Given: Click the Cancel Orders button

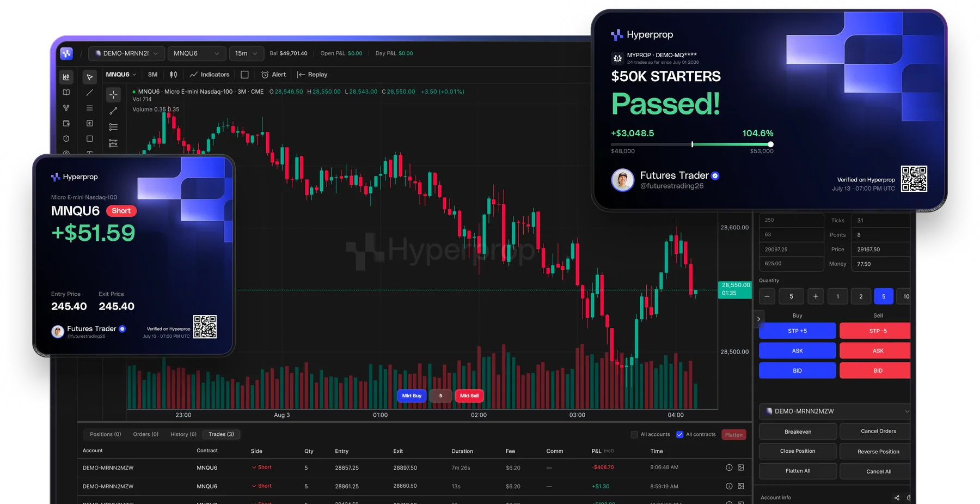Looking at the screenshot, I should pos(875,432).
